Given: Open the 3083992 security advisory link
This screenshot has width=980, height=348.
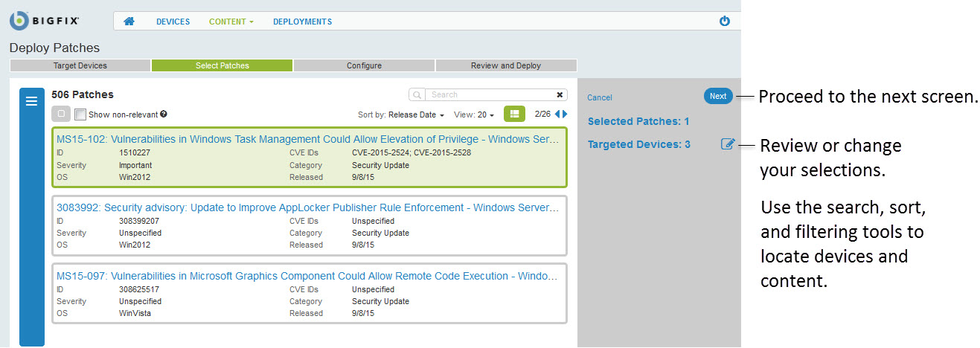Looking at the screenshot, I should [x=308, y=207].
